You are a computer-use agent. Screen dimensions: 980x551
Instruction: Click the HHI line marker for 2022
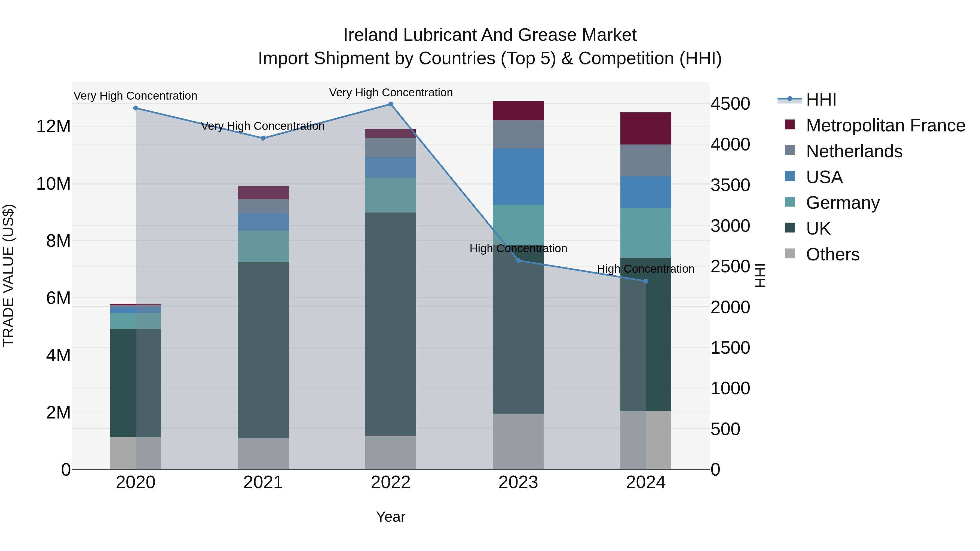point(391,104)
